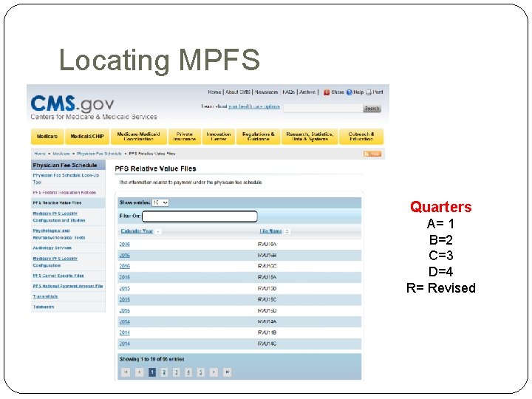
Task: Click the Share icon in header
Action: 327,92
